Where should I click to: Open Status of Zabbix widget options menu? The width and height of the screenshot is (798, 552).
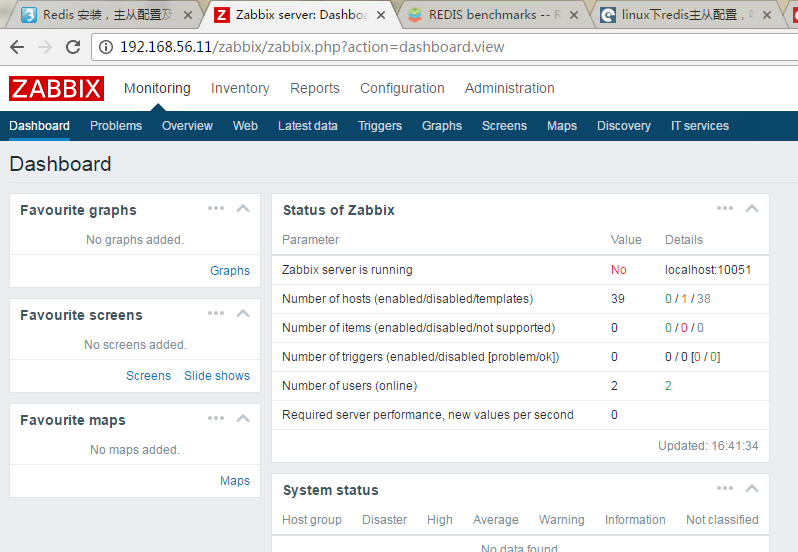[x=725, y=208]
